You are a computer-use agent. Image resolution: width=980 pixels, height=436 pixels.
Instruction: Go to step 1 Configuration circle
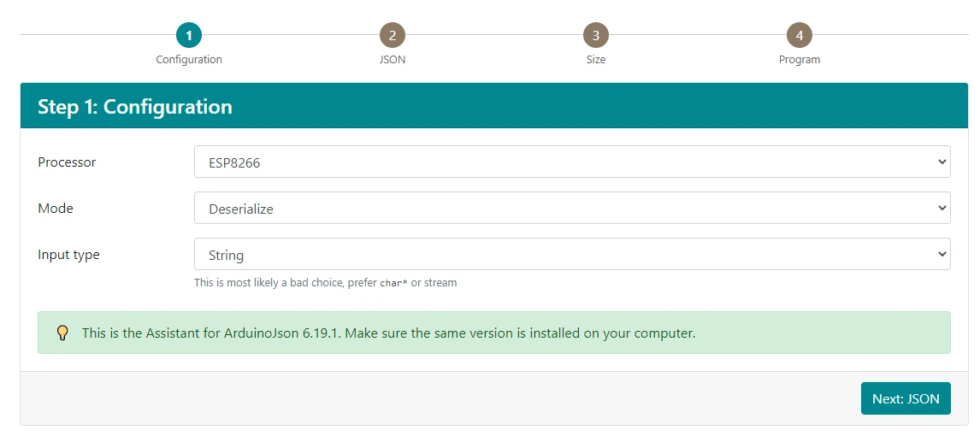tap(189, 36)
